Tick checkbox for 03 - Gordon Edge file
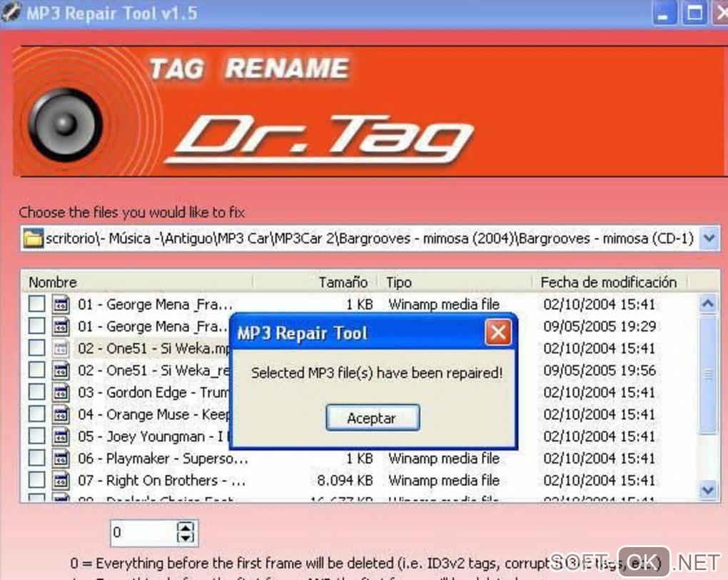This screenshot has width=728, height=580. pos(36,391)
